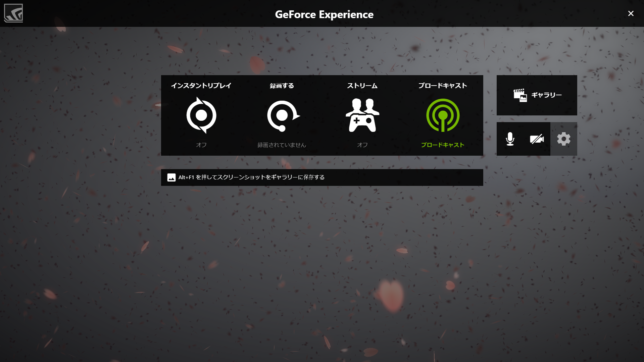
Task: Click the screenshot image icon in hint bar
Action: tap(171, 177)
